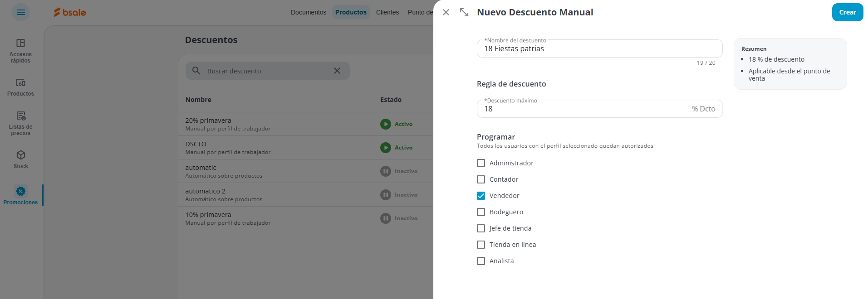
Task: Click the 19 / 20 character counter
Action: (x=706, y=63)
